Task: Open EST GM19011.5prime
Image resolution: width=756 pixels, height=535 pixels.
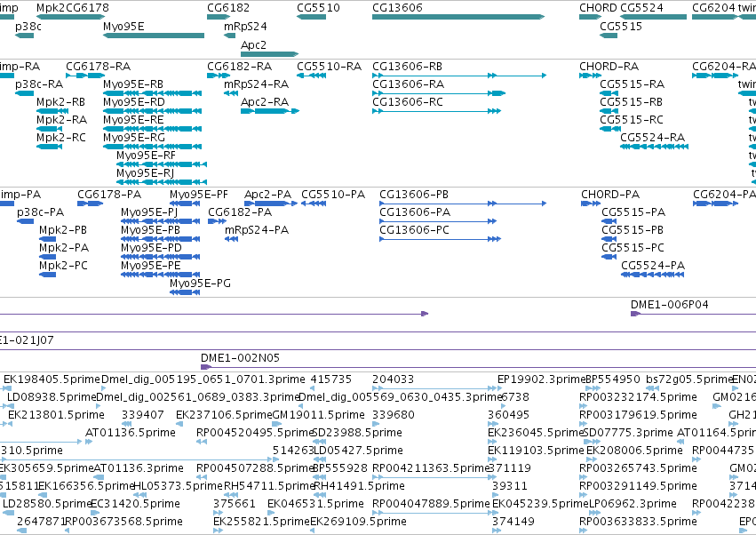Action: click(319, 415)
